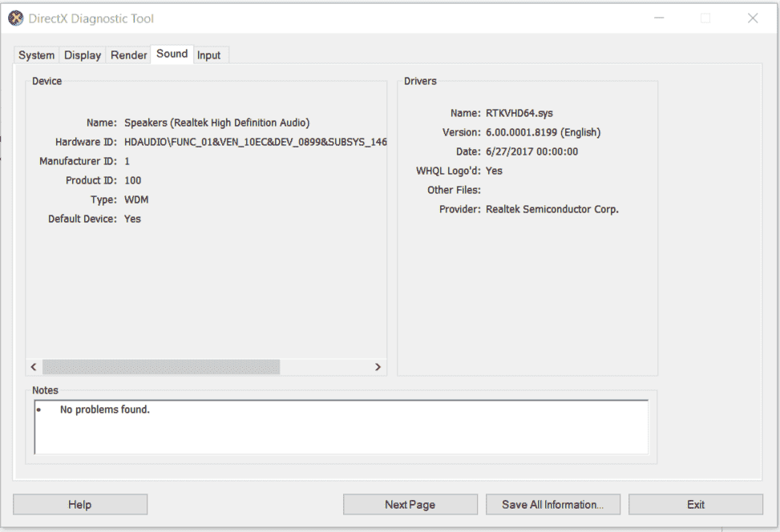
Task: Click the Hardware ID value HDAUDIO\FUNC_01
Action: (255, 142)
